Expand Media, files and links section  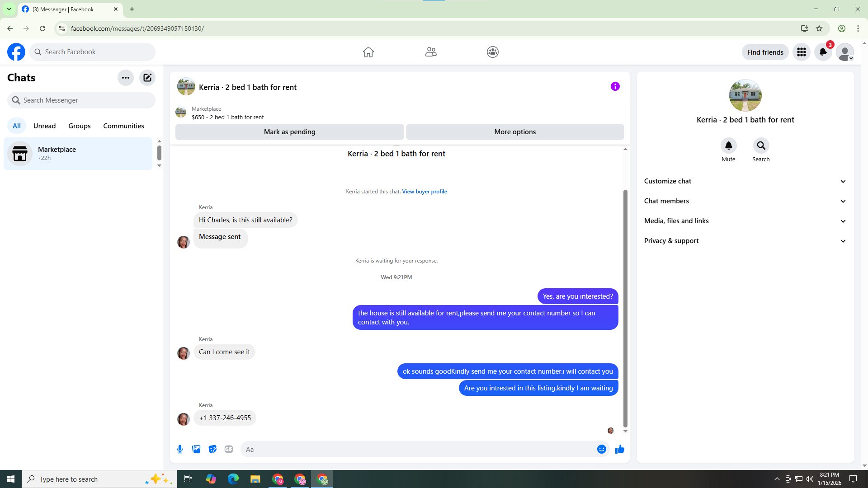pyautogui.click(x=745, y=221)
